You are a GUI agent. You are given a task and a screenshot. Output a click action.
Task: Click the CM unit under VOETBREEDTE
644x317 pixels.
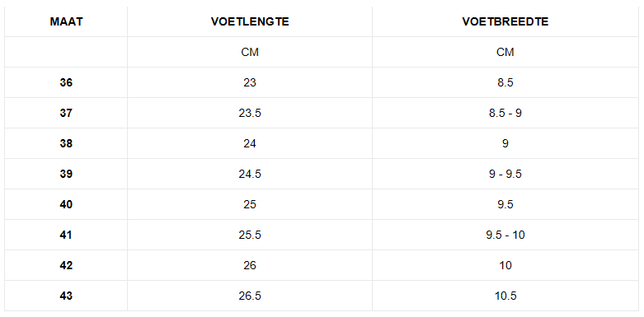(505, 53)
